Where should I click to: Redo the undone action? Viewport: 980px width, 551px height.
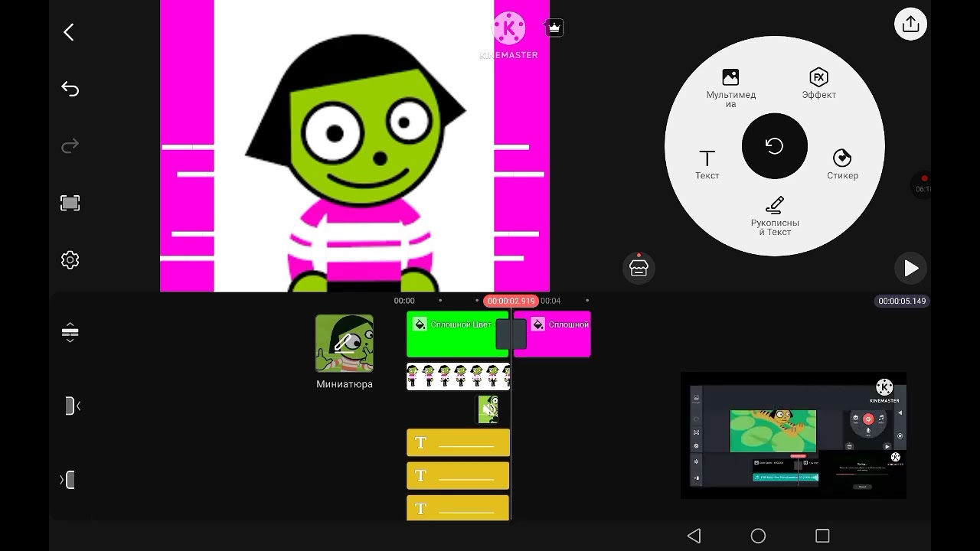pyautogui.click(x=70, y=146)
